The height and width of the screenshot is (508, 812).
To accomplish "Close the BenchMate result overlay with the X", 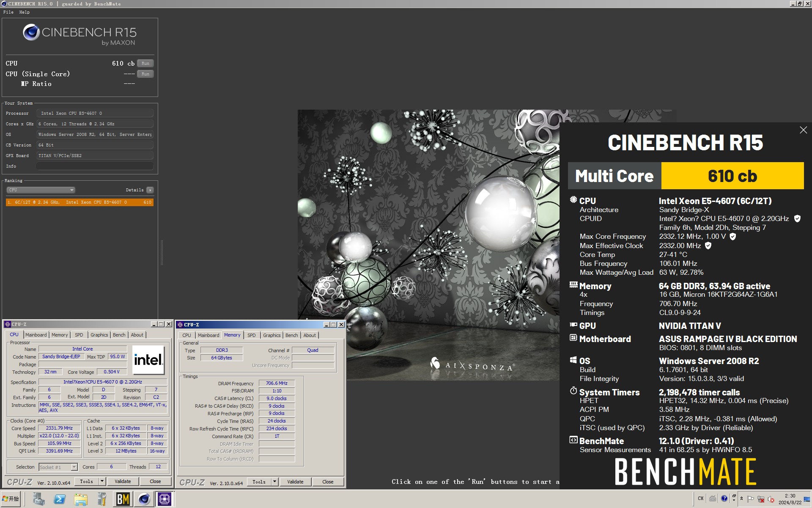I will [803, 130].
